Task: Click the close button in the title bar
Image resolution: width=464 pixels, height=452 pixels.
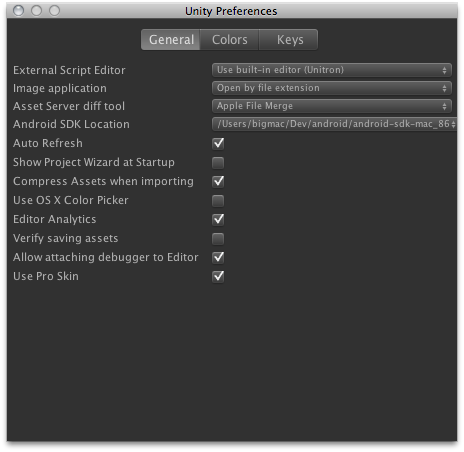Action: (19, 11)
